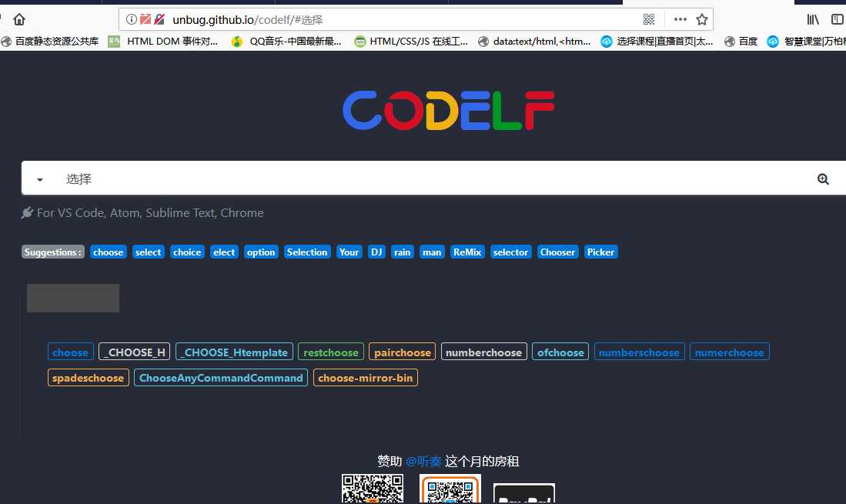The height and width of the screenshot is (504, 846).
Task: Open the orange-framed QR code image
Action: tap(450, 489)
